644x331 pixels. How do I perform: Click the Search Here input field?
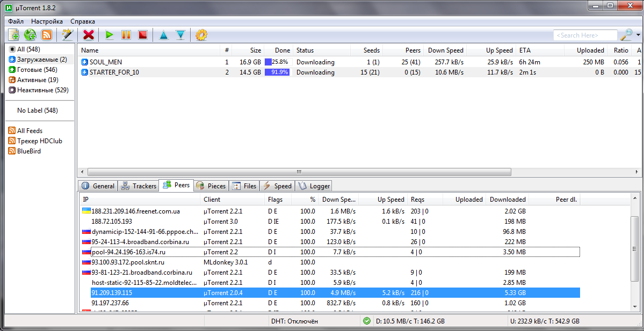coord(585,35)
